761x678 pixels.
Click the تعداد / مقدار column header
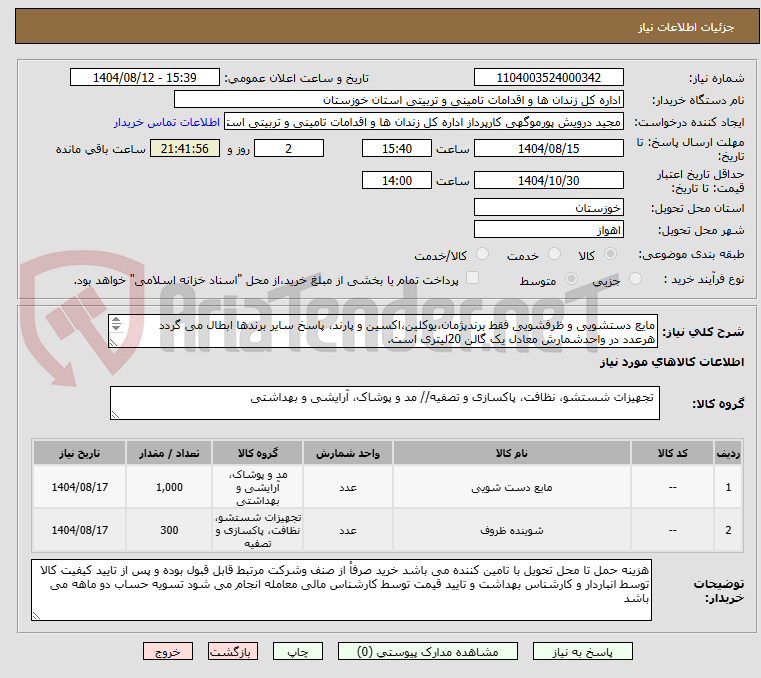tap(169, 453)
